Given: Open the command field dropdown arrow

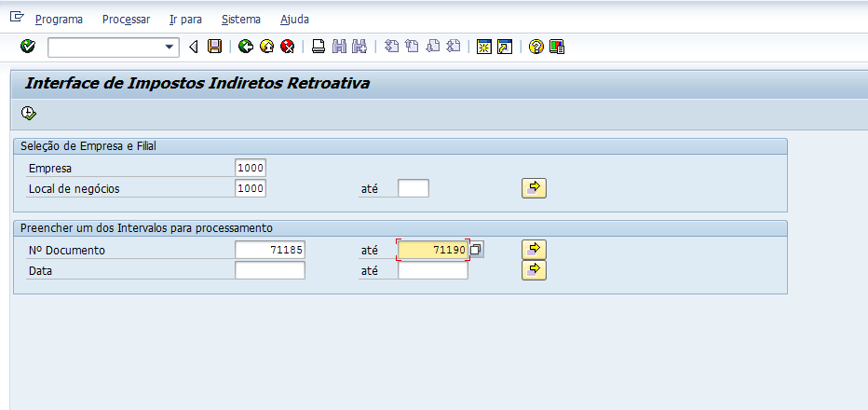Looking at the screenshot, I should point(170,48).
